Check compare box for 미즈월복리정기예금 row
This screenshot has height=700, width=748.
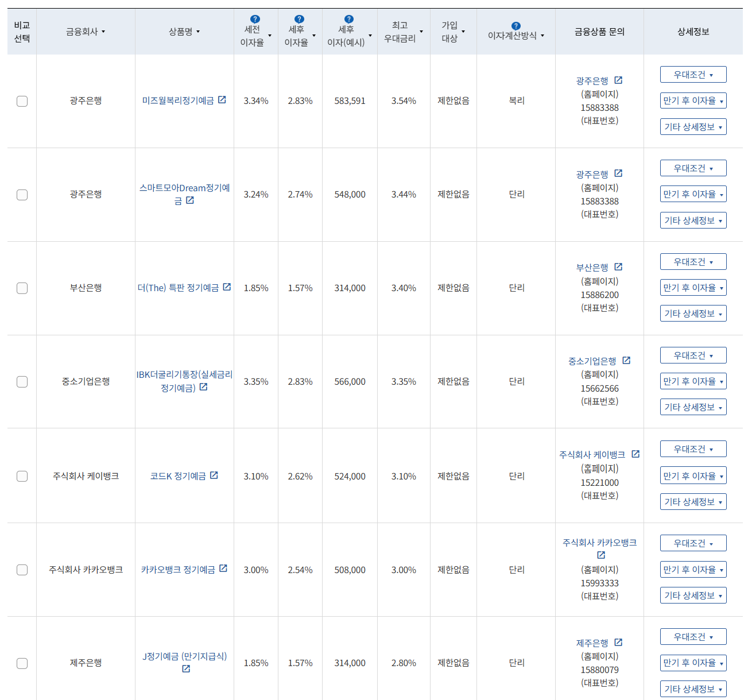pyautogui.click(x=22, y=101)
